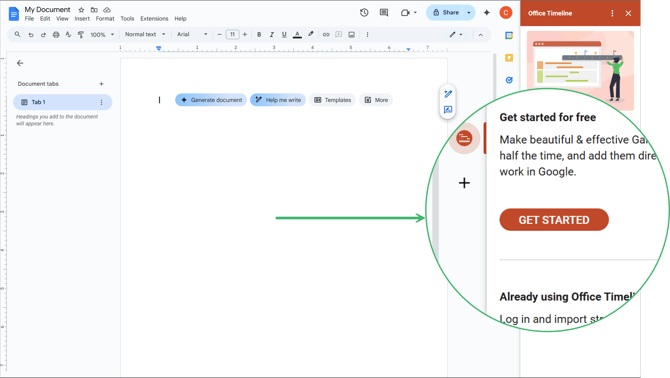Decrease the font size
The height and width of the screenshot is (378, 670).
(x=219, y=35)
